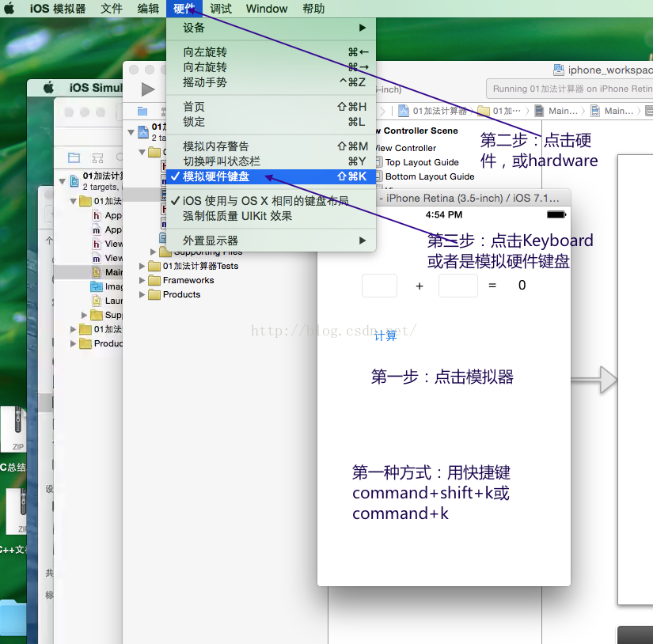Open symbol navigator icon in back Xcode window

[x=97, y=157]
